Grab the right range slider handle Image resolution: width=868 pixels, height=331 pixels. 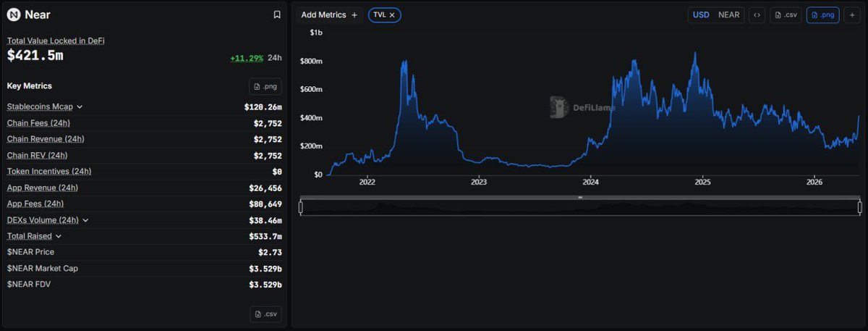coord(860,207)
